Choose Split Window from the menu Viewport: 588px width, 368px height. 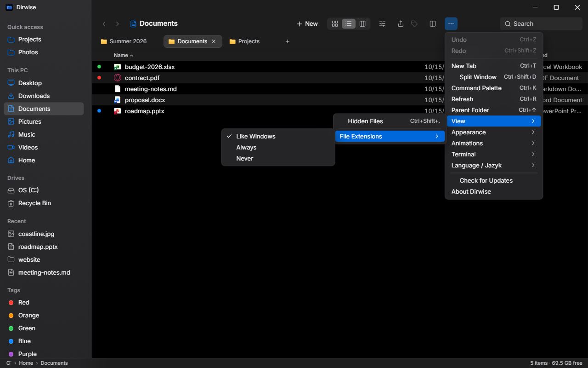[x=494, y=77]
